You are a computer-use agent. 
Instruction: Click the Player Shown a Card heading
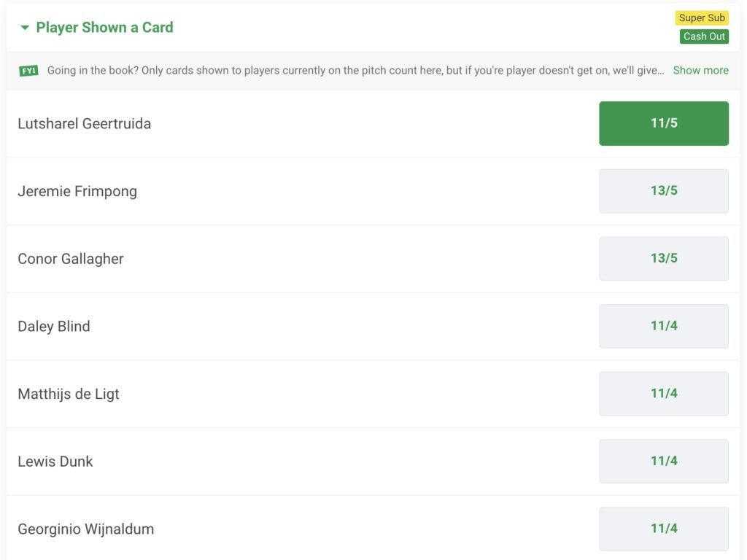pos(104,28)
